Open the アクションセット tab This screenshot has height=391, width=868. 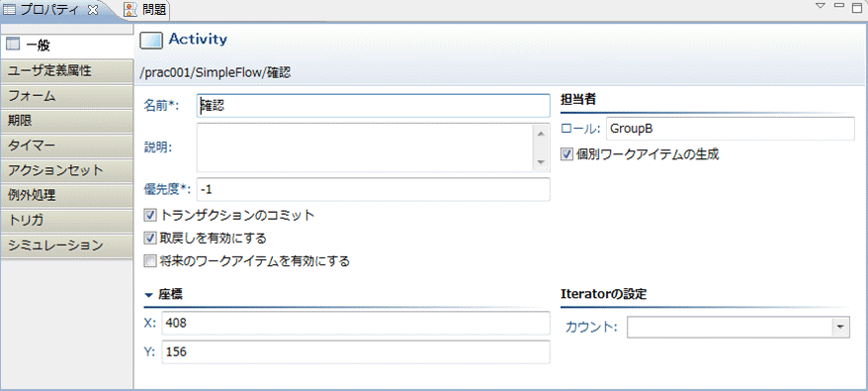(x=67, y=170)
